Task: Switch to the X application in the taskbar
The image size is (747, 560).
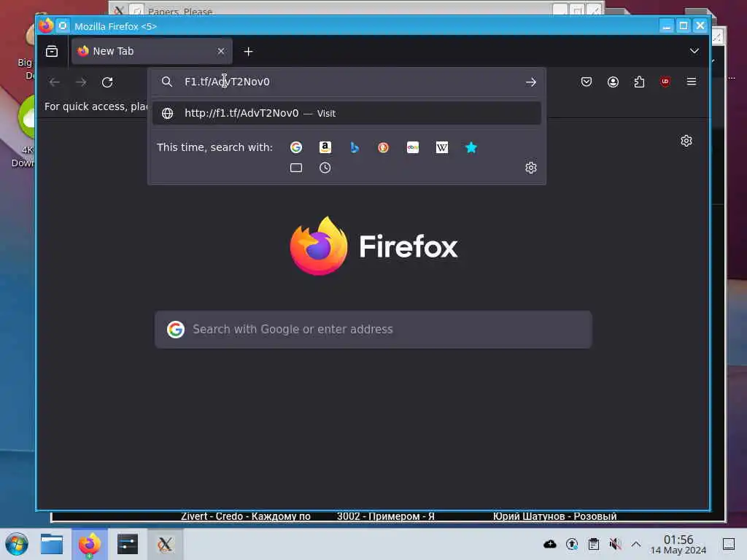Action: [x=165, y=544]
